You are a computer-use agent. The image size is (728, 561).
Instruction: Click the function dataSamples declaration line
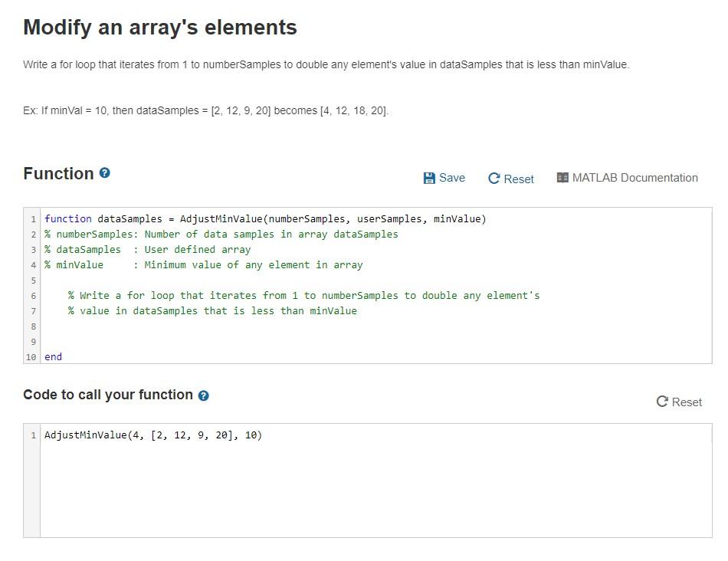click(265, 218)
